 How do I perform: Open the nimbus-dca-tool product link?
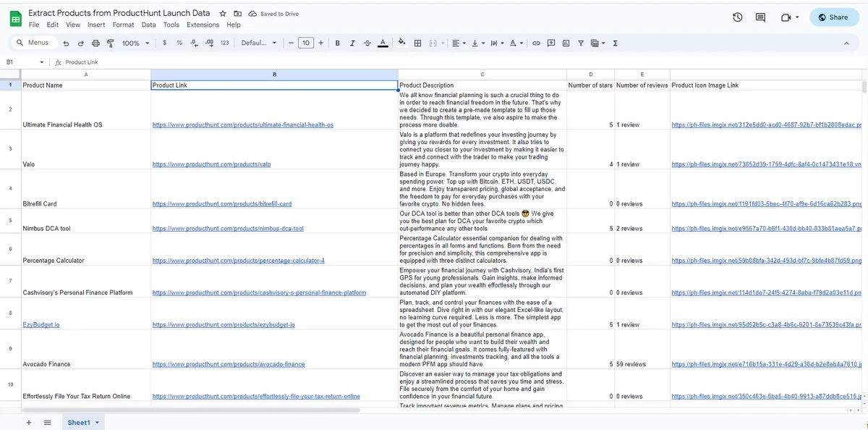pyautogui.click(x=228, y=229)
